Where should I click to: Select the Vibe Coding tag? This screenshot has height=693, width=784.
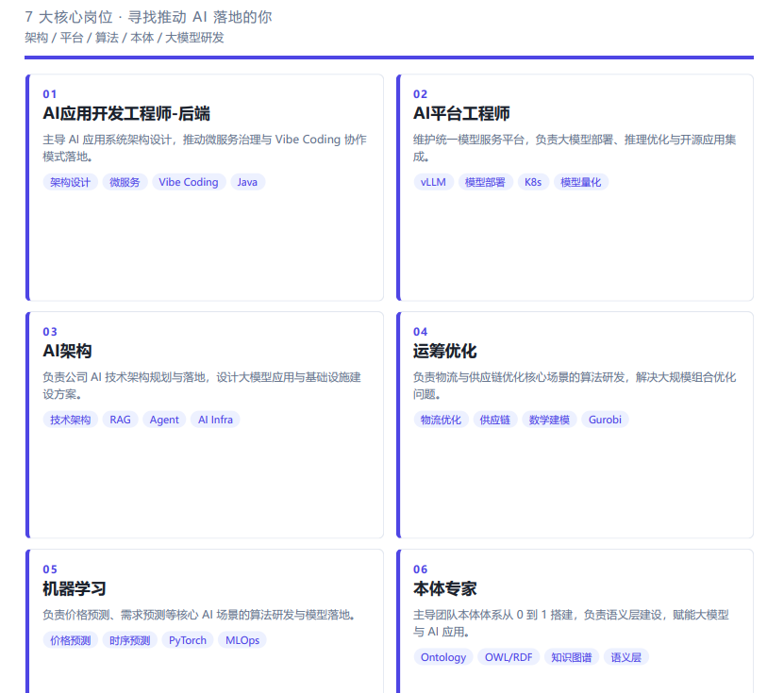pos(189,182)
